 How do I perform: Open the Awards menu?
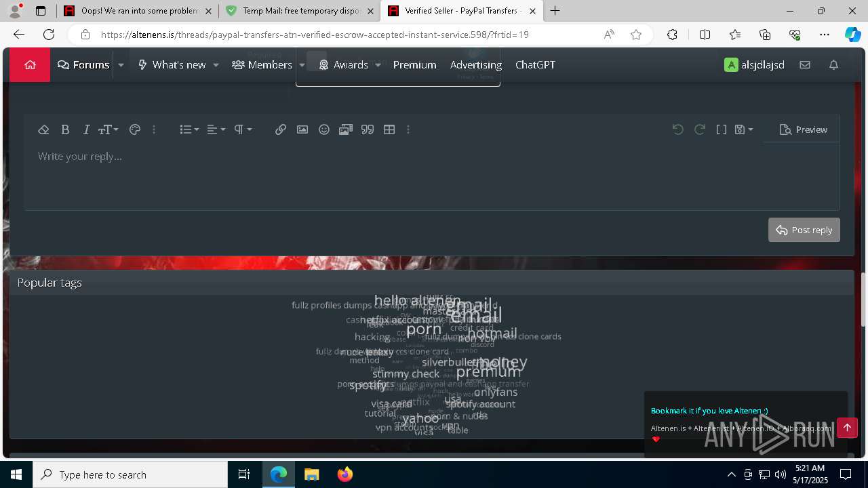pyautogui.click(x=343, y=65)
